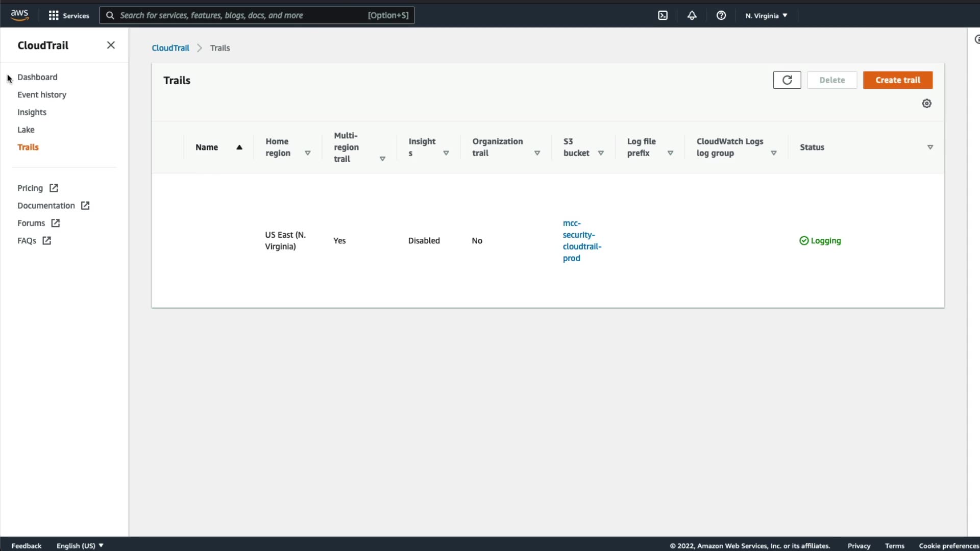
Task: Sort by Home region column arrow
Action: coord(307,153)
